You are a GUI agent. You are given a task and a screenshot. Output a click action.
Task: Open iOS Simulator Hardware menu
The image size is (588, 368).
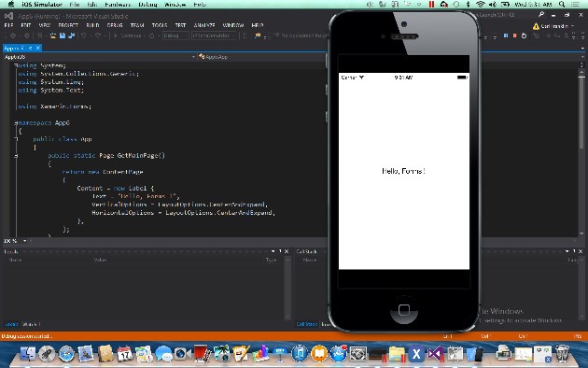click(x=118, y=4)
